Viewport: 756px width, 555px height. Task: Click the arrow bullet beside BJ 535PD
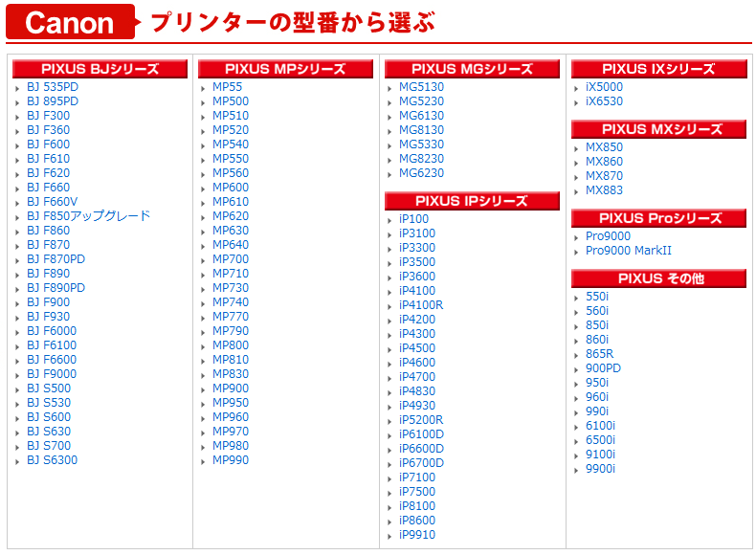click(17, 88)
